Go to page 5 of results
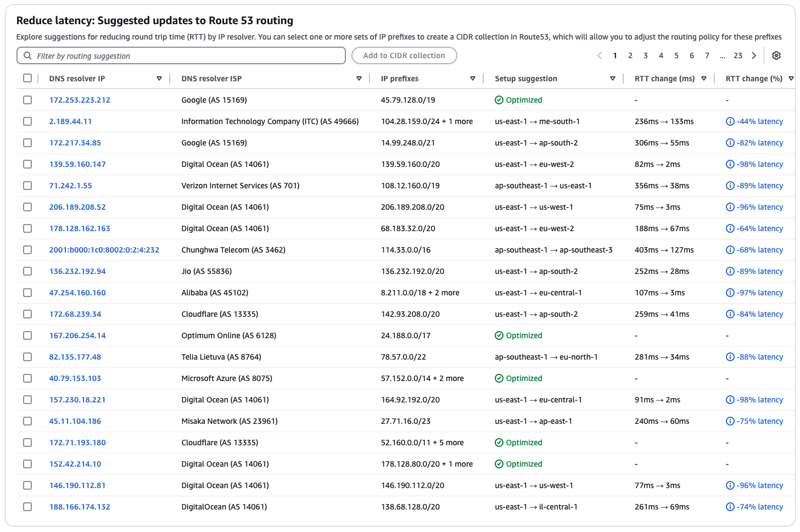This screenshot has width=800, height=532. (676, 55)
